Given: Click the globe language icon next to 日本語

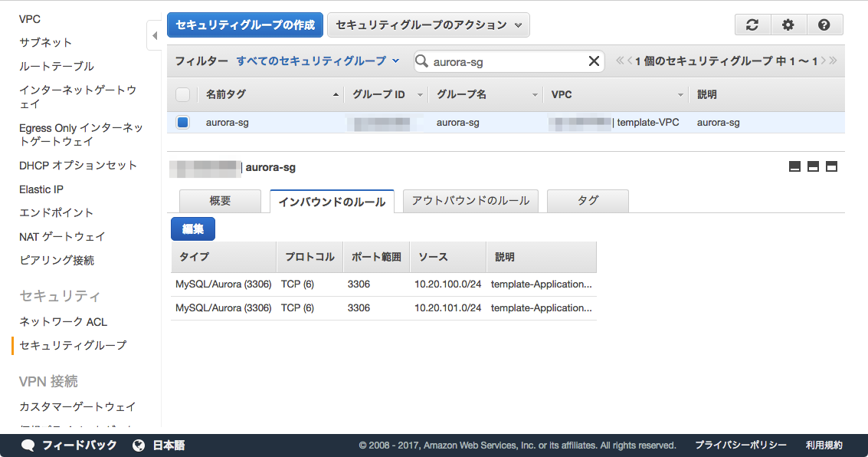Looking at the screenshot, I should tap(139, 443).
